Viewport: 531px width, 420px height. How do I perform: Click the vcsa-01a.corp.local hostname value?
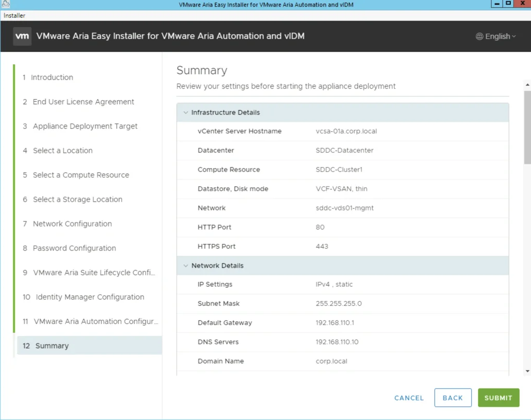tap(346, 131)
